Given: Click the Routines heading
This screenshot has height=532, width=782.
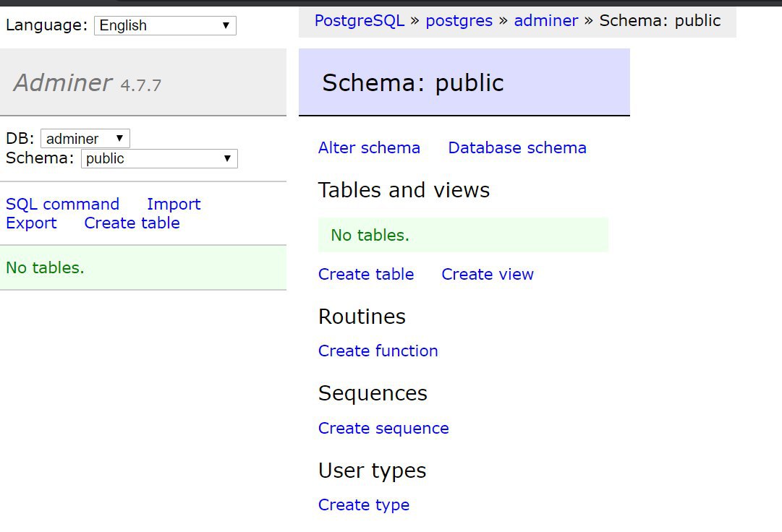Looking at the screenshot, I should (362, 317).
